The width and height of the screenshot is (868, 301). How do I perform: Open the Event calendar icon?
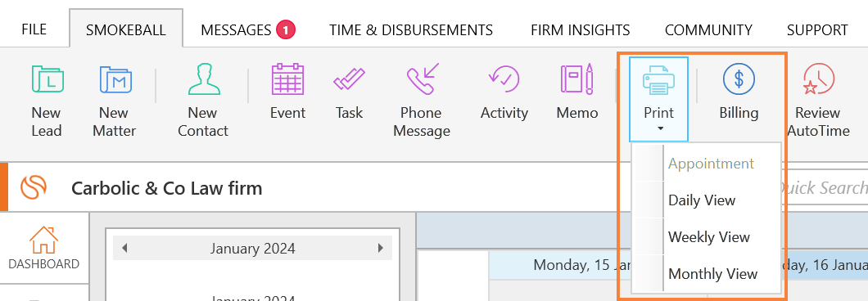[x=287, y=79]
